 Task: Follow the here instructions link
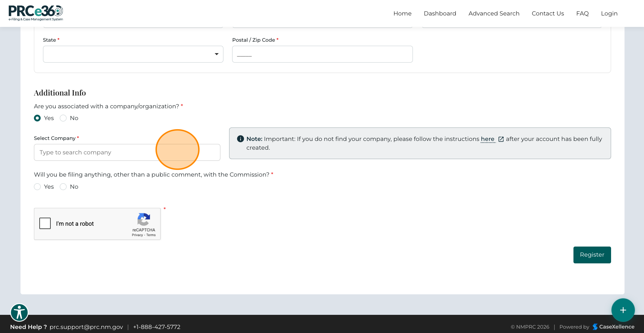point(487,139)
